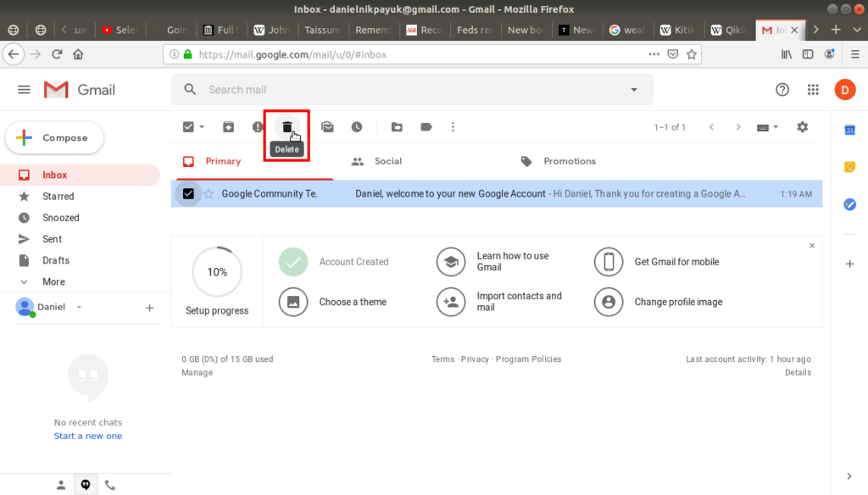The width and height of the screenshot is (868, 495).
Task: Open the Firefox Library icon
Action: [786, 54]
